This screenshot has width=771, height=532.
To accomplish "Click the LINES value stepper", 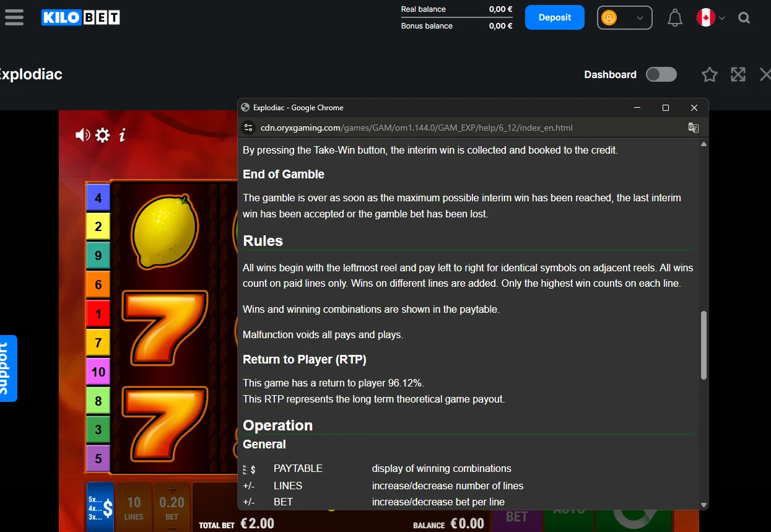I will 134,507.
